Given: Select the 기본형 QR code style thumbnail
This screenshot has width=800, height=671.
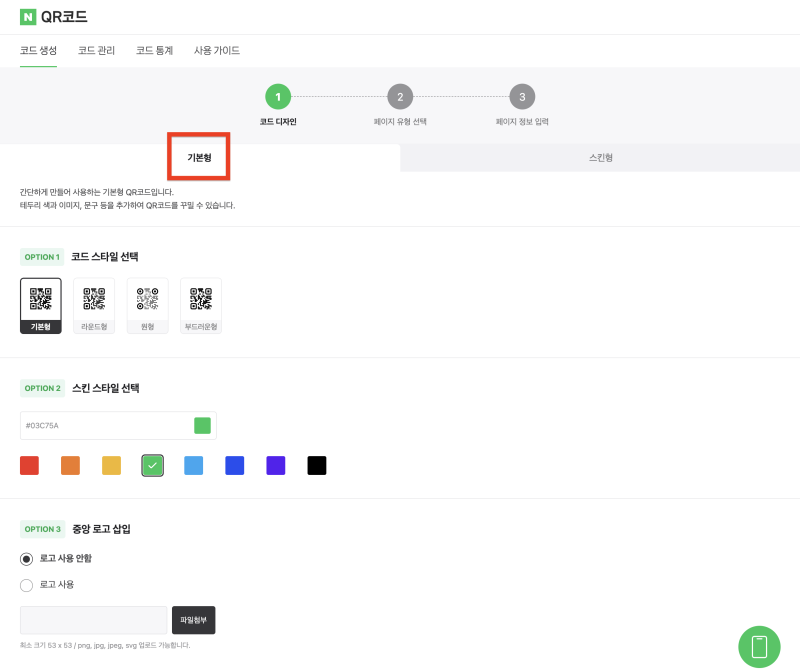Looking at the screenshot, I should pos(40,305).
